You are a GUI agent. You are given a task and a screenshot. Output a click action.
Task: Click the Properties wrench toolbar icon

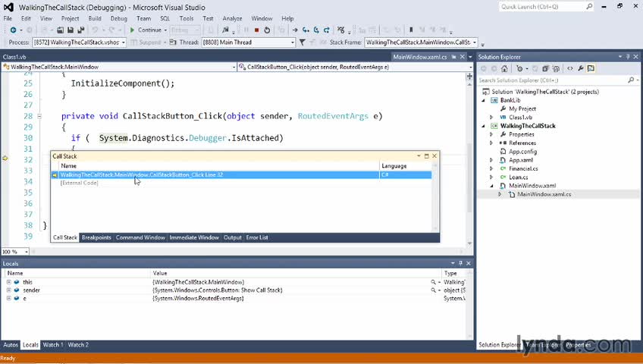(581, 68)
